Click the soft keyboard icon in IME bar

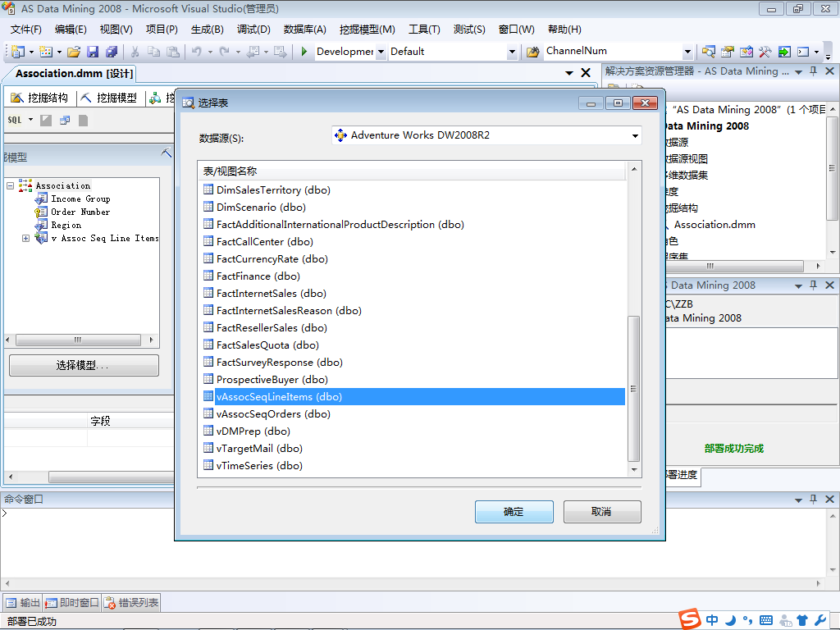pyautogui.click(x=766, y=620)
